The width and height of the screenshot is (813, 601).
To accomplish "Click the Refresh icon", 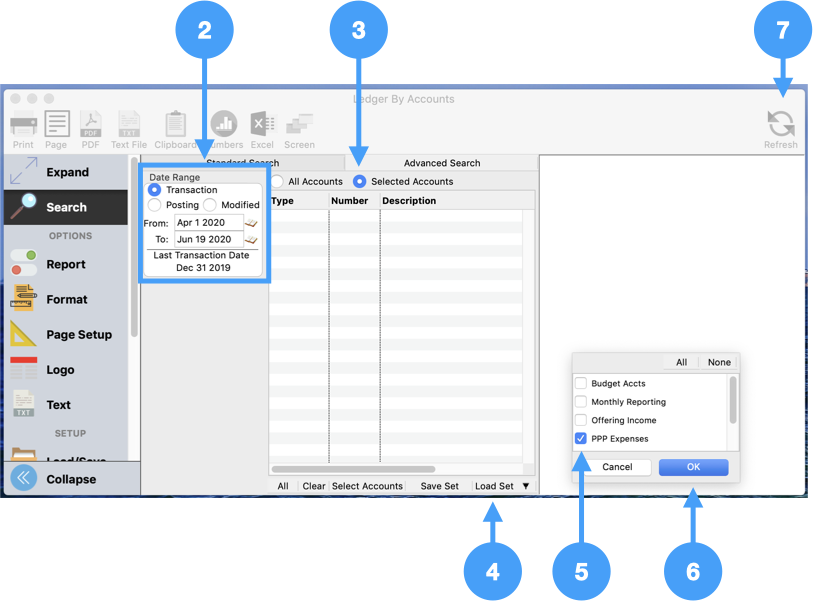I will coord(780,125).
